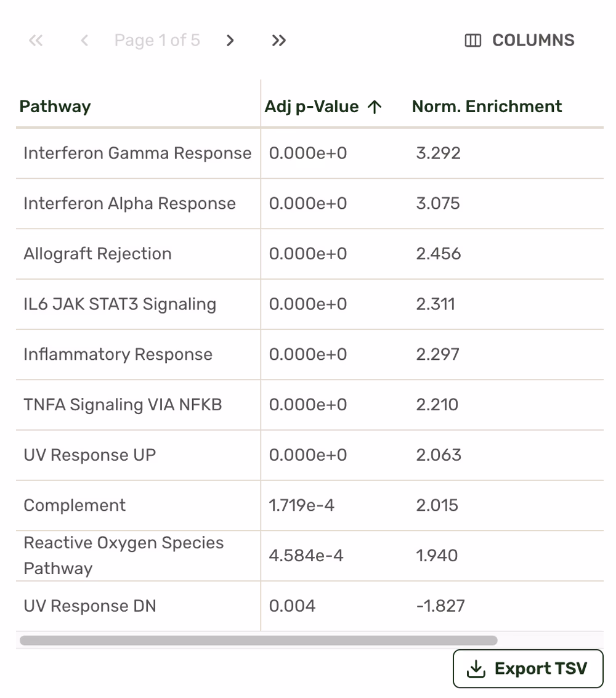Jump to the last page arrows
The width and height of the screenshot is (616, 698).
click(x=279, y=41)
